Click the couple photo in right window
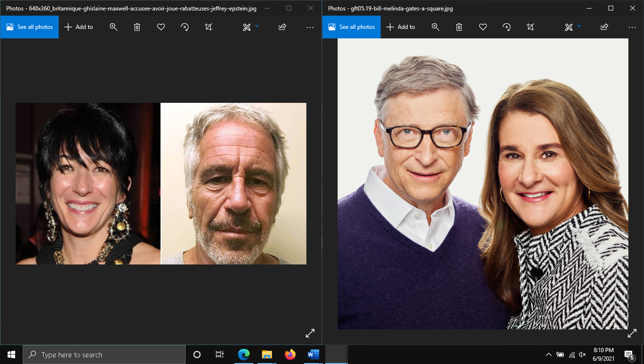This screenshot has width=644, height=364. [x=483, y=184]
